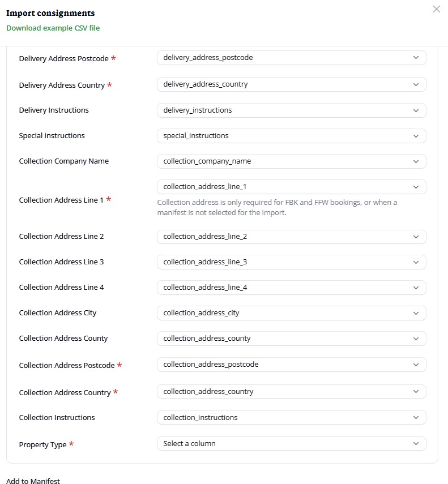Choose a column for Property Type
This screenshot has width=448, height=484.
tap(291, 444)
